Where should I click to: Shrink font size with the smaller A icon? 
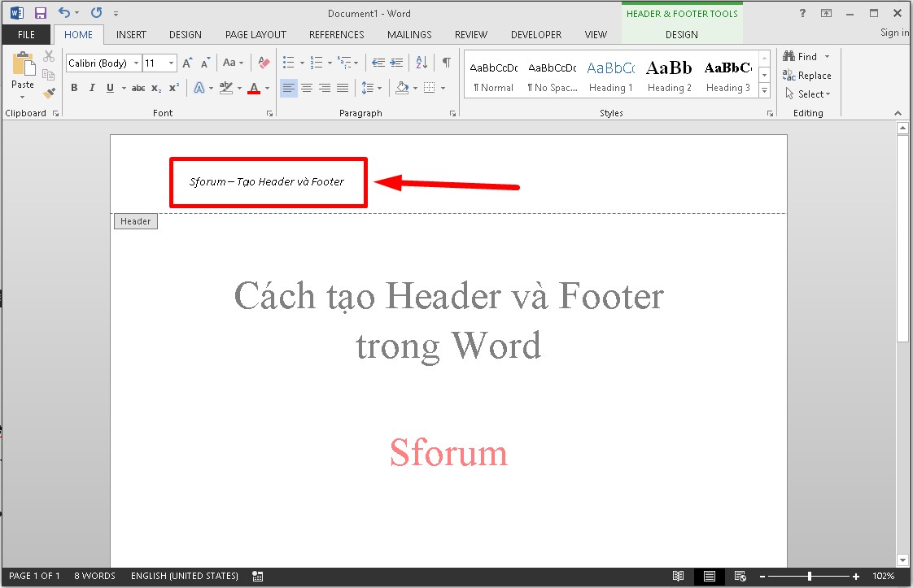(x=205, y=63)
